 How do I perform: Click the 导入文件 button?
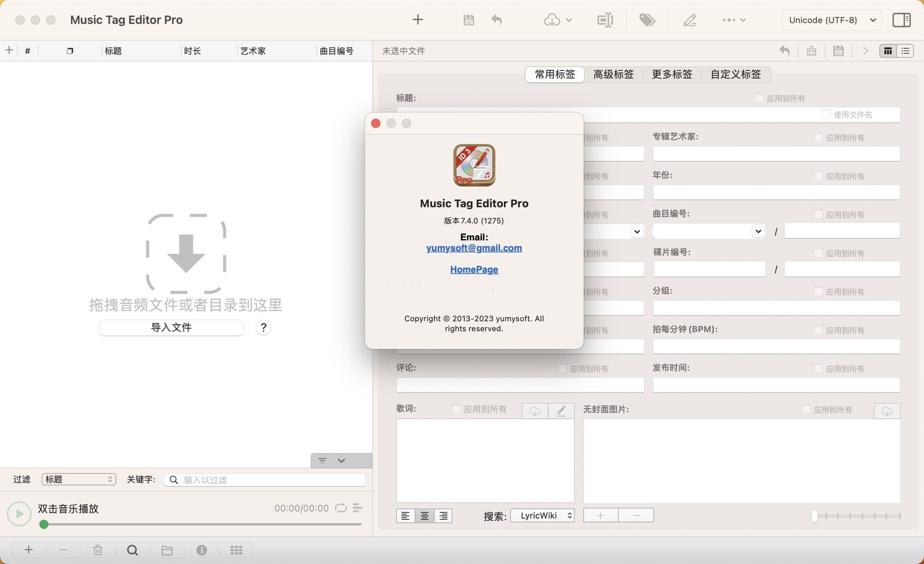click(171, 328)
